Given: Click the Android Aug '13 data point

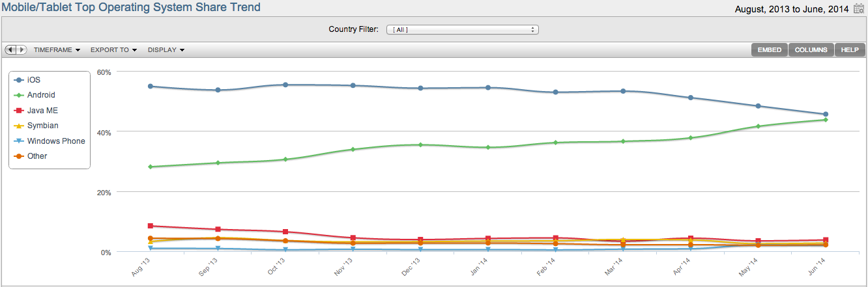Looking at the screenshot, I should 151,167.
